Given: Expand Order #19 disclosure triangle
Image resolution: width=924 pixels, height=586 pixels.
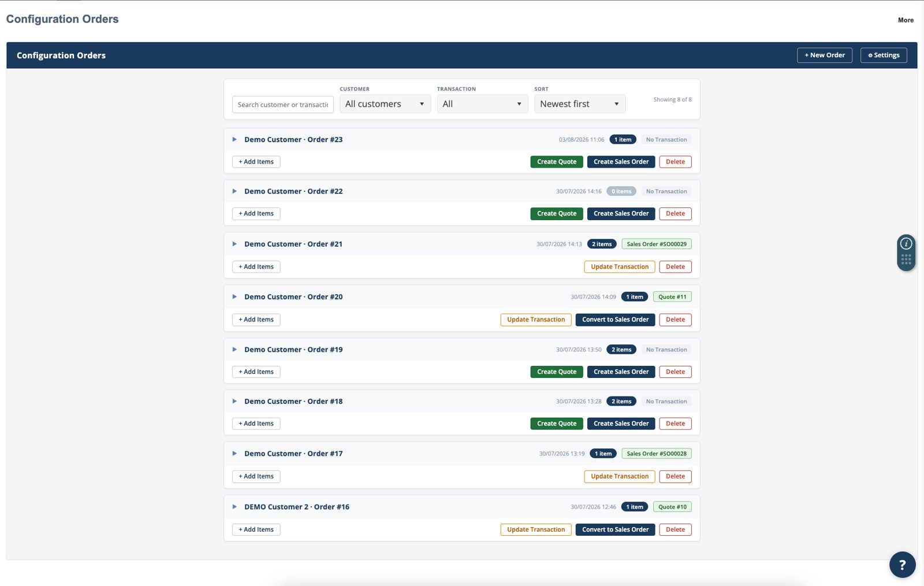Looking at the screenshot, I should point(234,350).
